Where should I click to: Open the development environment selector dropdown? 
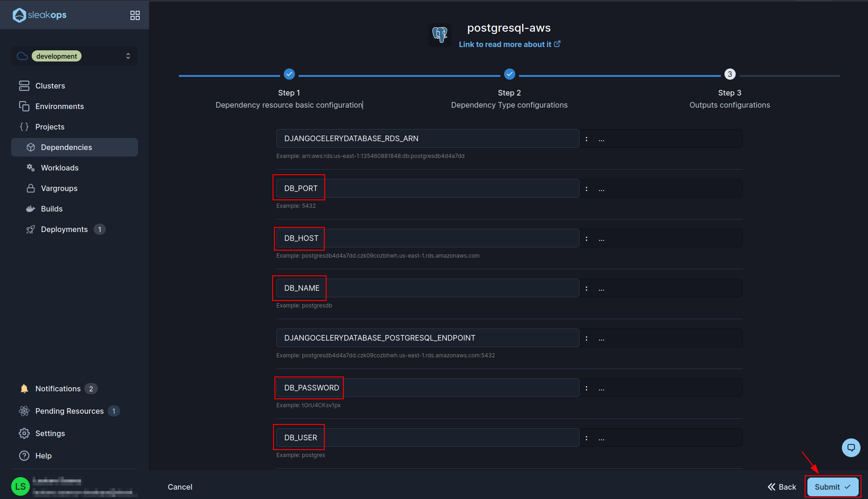(x=75, y=56)
